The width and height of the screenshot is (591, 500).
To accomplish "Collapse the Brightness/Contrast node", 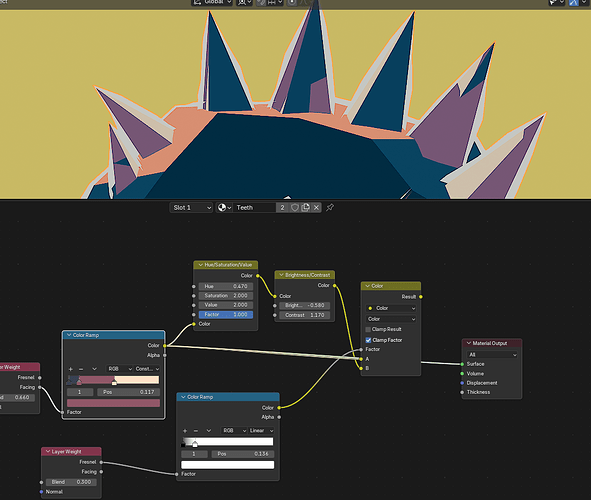I will 281,275.
